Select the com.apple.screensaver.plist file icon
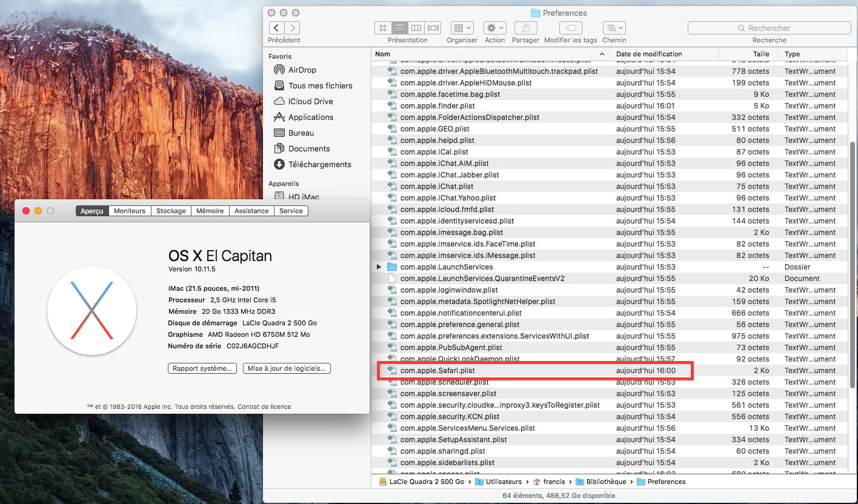This screenshot has height=504, width=858. (x=391, y=394)
